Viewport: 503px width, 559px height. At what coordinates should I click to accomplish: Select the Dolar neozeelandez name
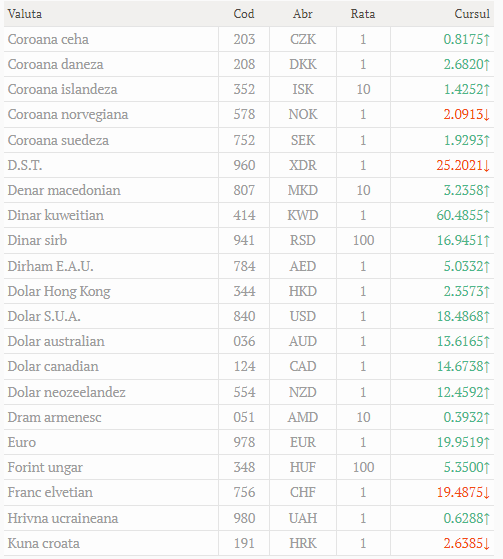66,392
